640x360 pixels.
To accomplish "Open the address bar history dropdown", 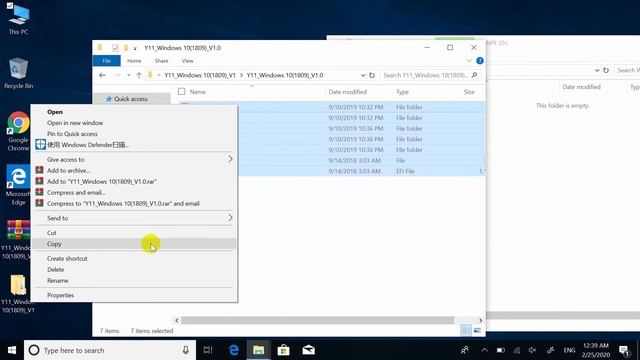I will point(363,75).
